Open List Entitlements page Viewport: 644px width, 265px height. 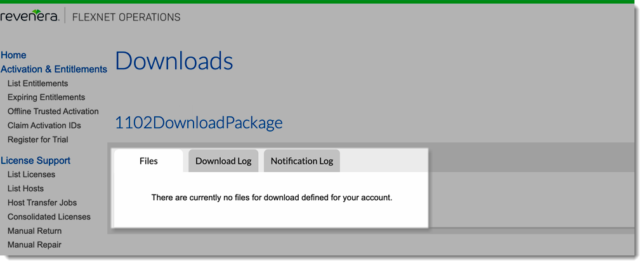(x=37, y=83)
